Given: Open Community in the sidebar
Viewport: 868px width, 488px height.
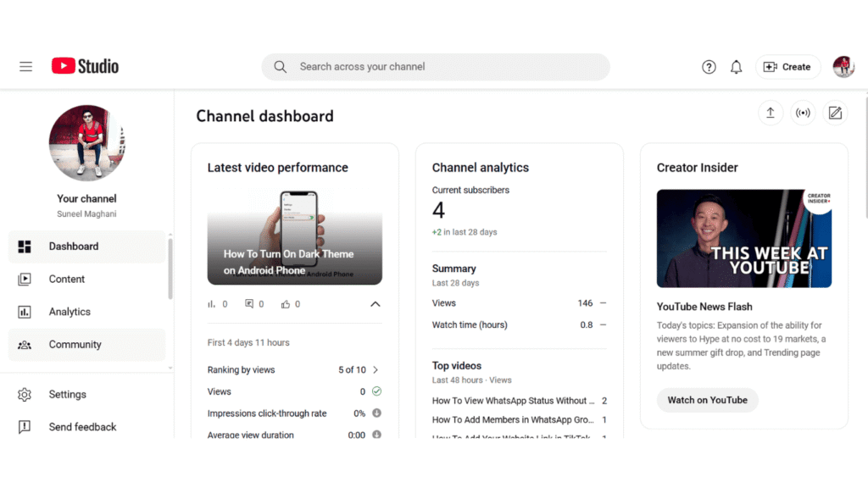Looking at the screenshot, I should point(87,344).
